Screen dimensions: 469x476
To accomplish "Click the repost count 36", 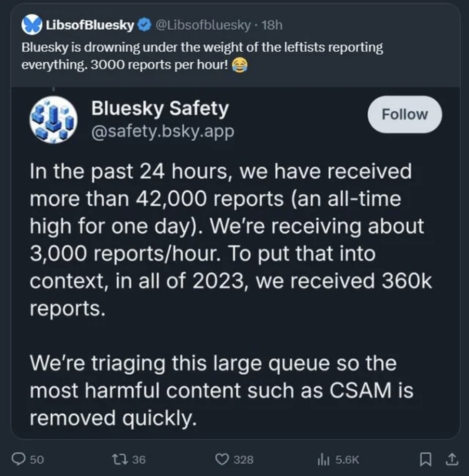I will (x=139, y=459).
